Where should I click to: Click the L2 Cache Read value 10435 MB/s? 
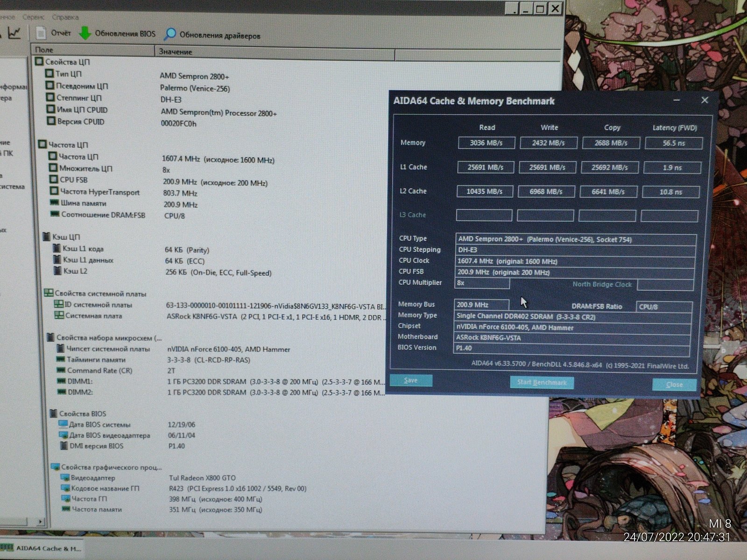click(x=484, y=191)
